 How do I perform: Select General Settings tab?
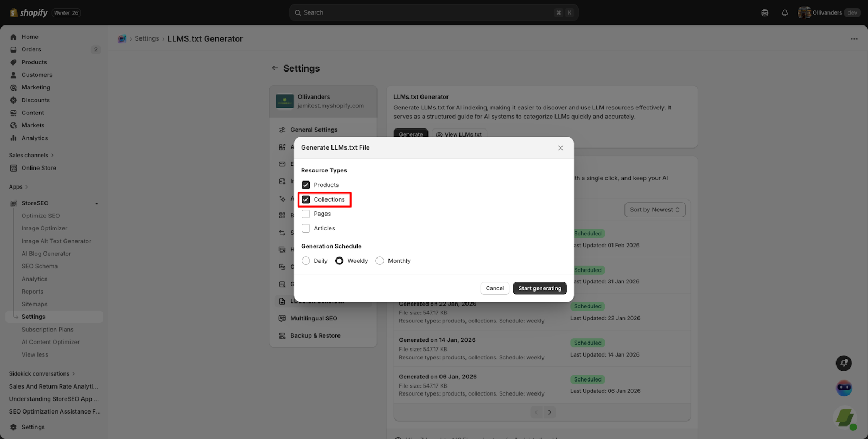[323, 130]
